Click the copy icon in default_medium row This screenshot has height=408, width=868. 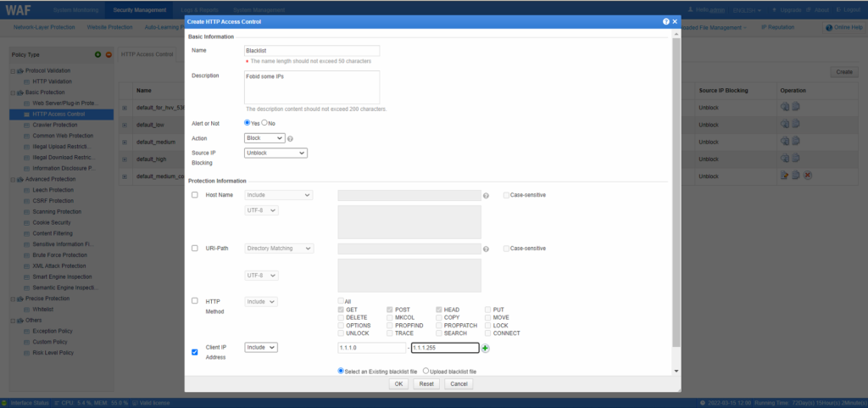coord(795,141)
